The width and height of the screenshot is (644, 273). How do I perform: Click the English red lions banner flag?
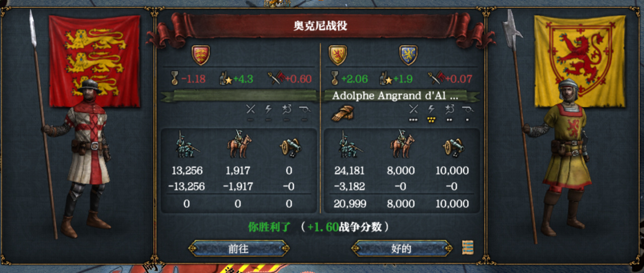pos(95,60)
